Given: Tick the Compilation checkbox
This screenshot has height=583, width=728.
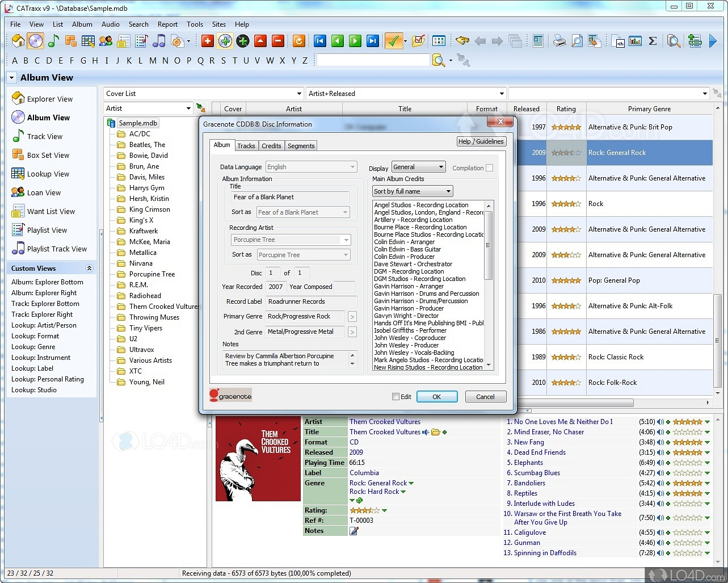Looking at the screenshot, I should [489, 168].
